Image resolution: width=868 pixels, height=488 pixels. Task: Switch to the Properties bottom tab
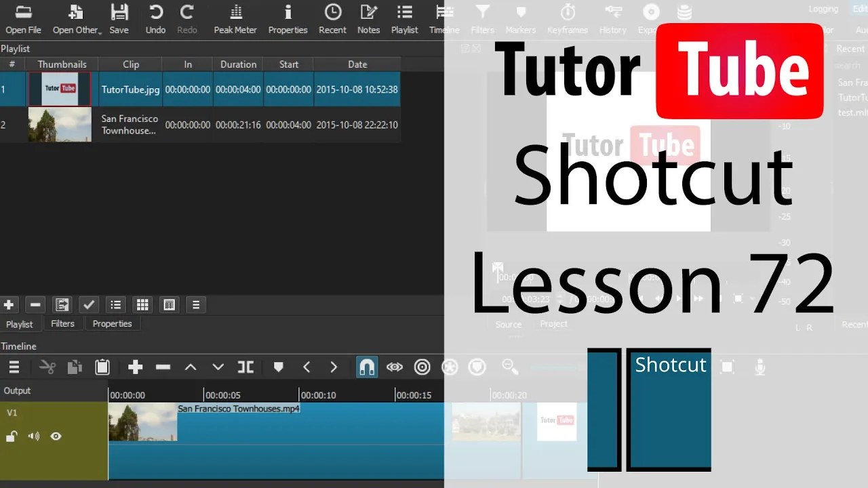click(x=113, y=324)
